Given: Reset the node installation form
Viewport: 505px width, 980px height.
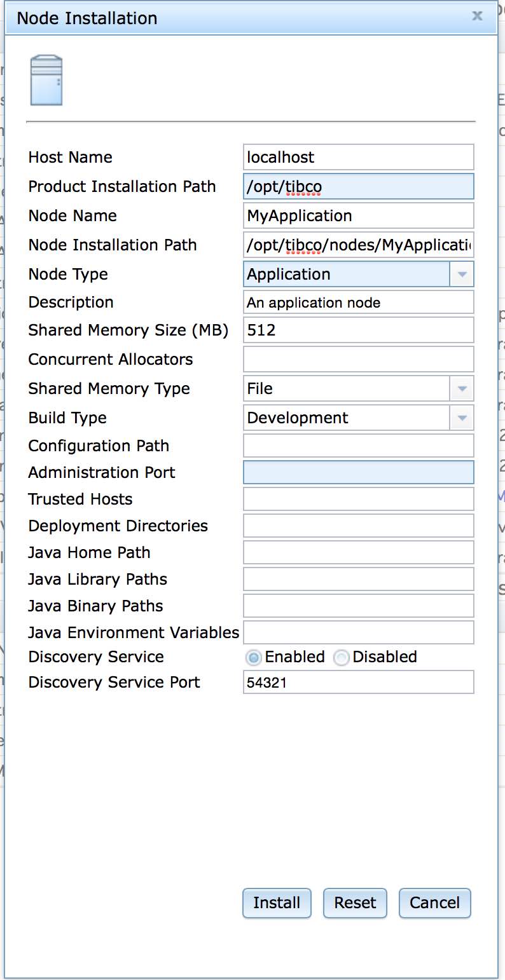Looking at the screenshot, I should pyautogui.click(x=355, y=902).
